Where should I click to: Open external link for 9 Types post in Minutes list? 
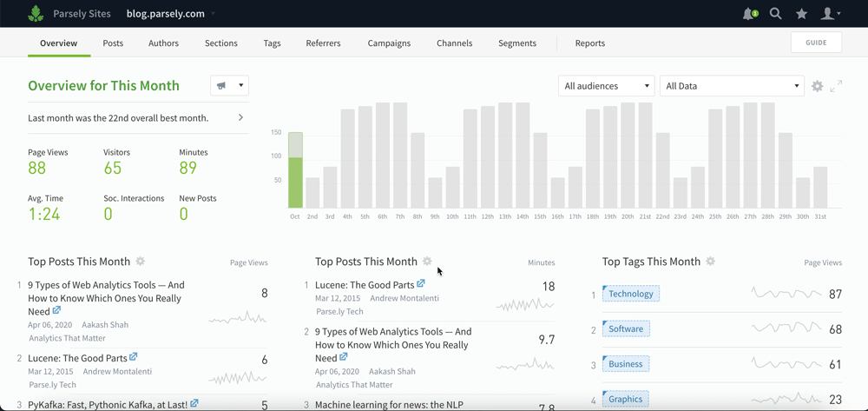click(344, 357)
